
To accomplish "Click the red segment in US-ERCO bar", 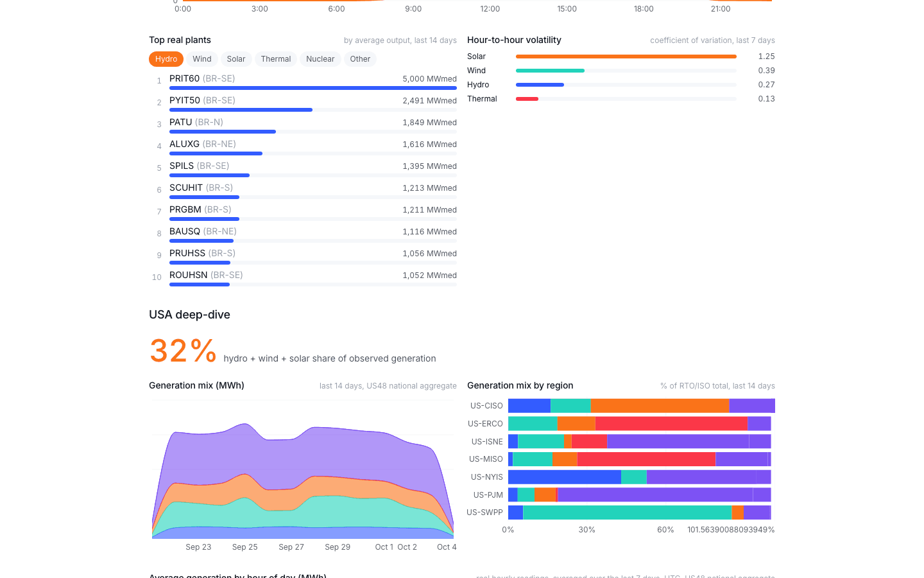I will [x=671, y=424].
